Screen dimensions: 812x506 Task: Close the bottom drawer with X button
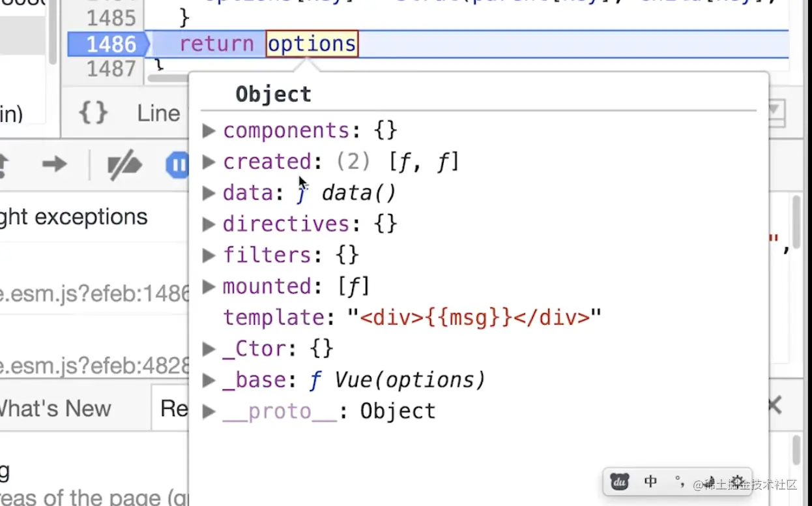[774, 406]
